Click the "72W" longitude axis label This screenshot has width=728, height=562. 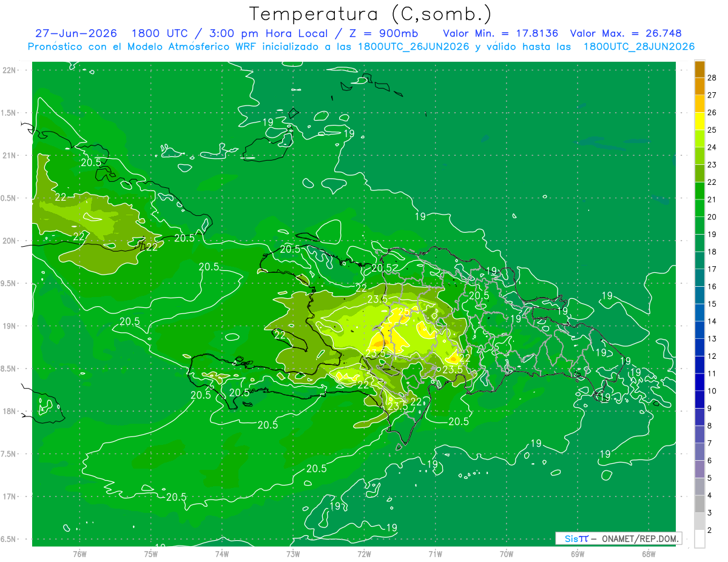coord(364,554)
